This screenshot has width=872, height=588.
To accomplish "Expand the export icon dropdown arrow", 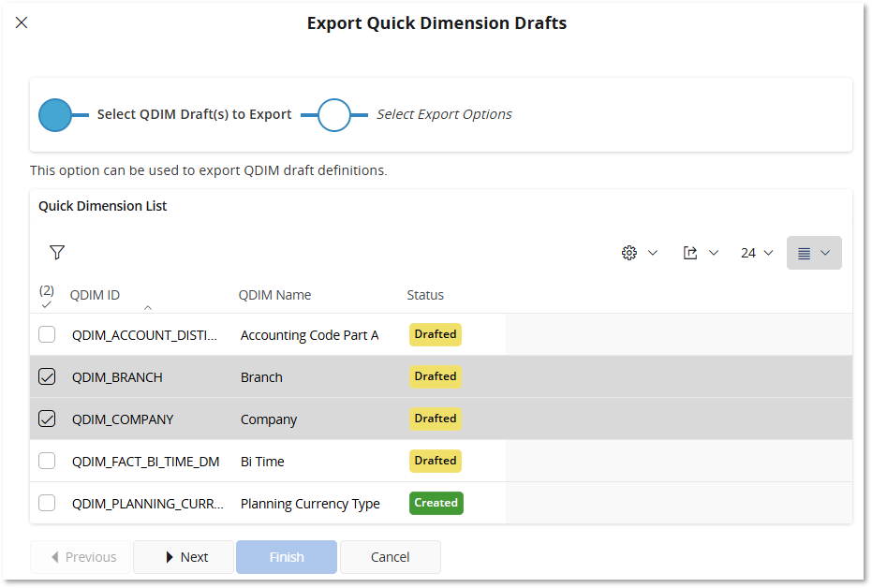I will 714,253.
